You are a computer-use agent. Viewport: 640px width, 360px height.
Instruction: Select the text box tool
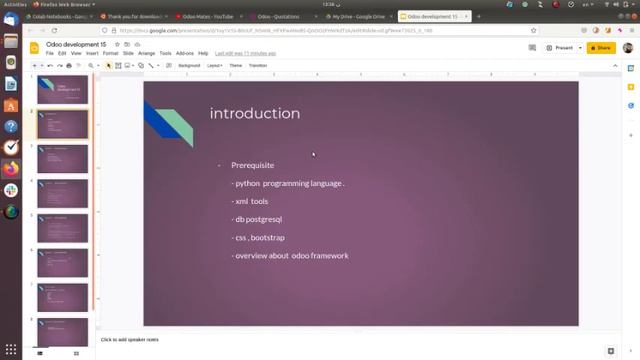click(x=118, y=65)
